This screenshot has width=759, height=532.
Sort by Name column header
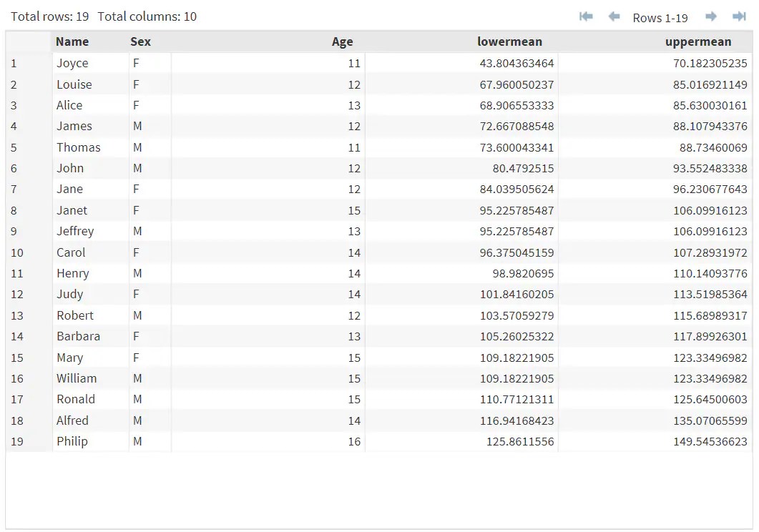pos(72,41)
